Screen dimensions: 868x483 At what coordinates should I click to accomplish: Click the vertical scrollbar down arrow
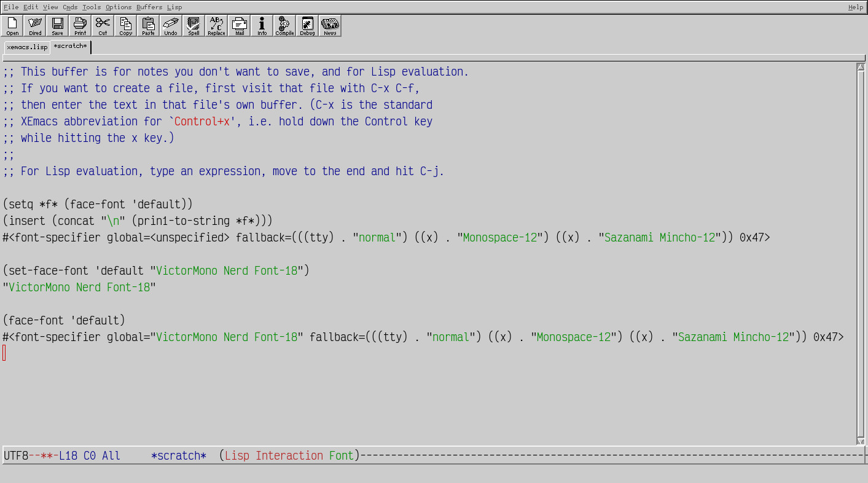[x=861, y=441]
